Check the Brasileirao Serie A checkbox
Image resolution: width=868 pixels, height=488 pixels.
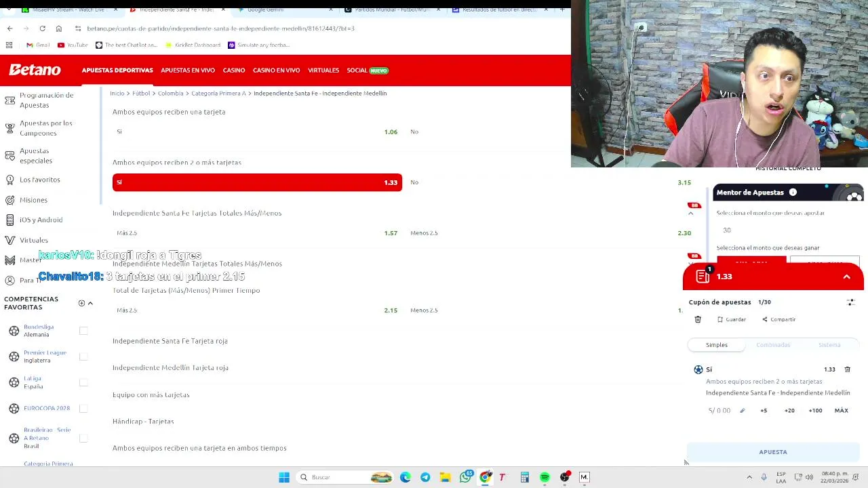[x=83, y=438]
